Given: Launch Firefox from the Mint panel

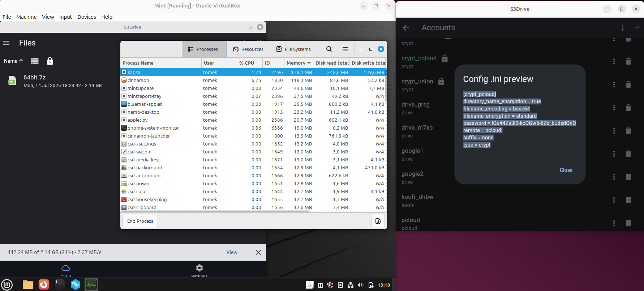Looking at the screenshot, I should 44,285.
